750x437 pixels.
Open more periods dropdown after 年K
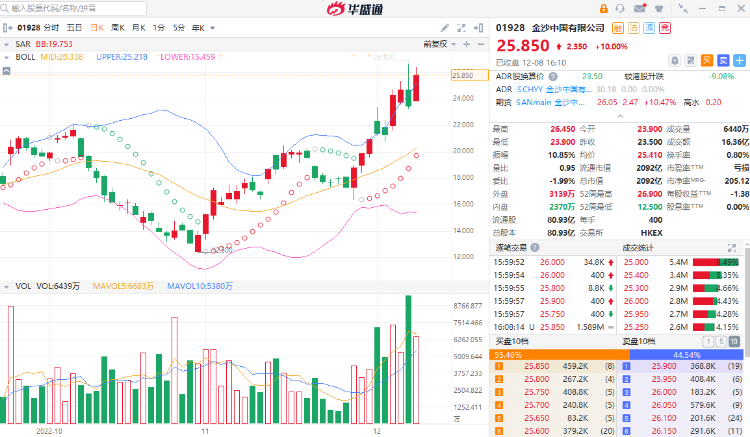(x=212, y=28)
